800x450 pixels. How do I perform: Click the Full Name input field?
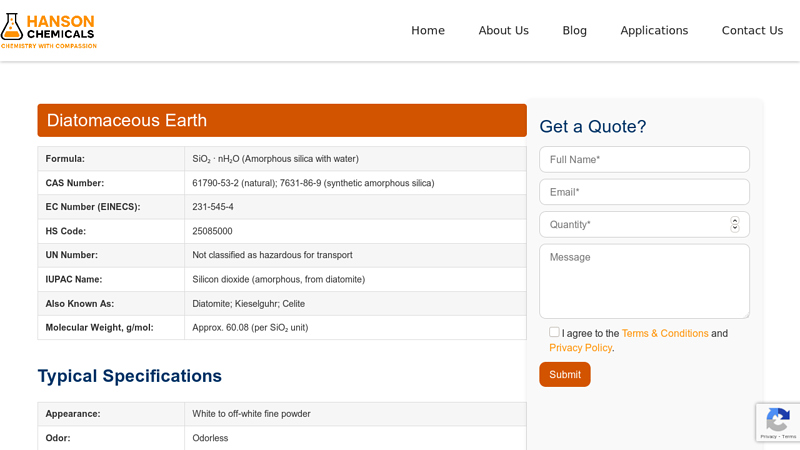[x=644, y=160]
